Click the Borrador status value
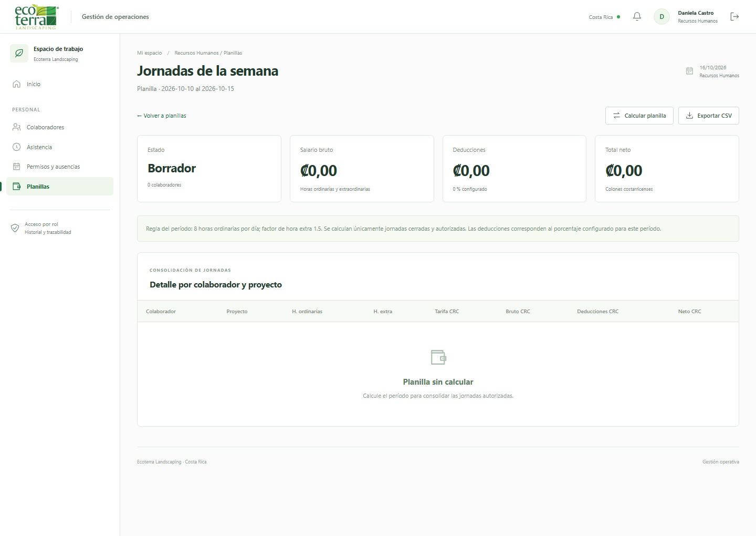Screen dimensions: 756x536 click(x=172, y=168)
